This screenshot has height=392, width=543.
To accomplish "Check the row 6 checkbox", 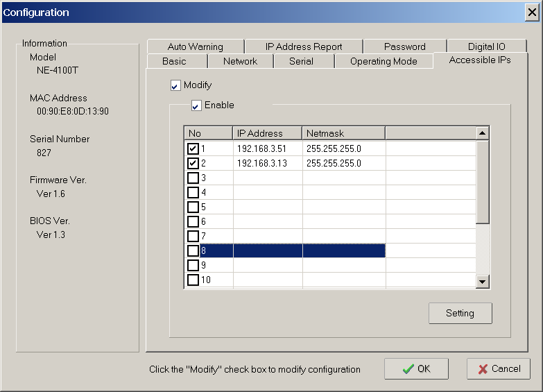I will (x=193, y=221).
